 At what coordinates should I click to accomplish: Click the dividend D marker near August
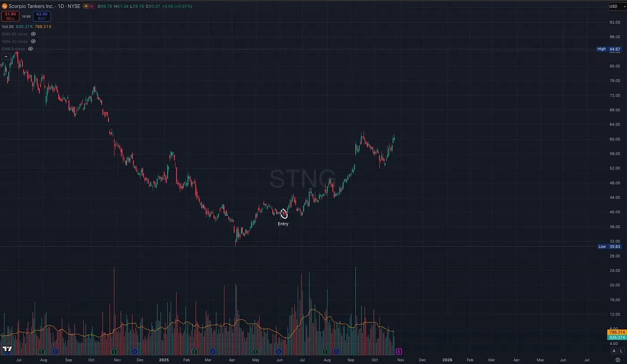[x=336, y=351]
